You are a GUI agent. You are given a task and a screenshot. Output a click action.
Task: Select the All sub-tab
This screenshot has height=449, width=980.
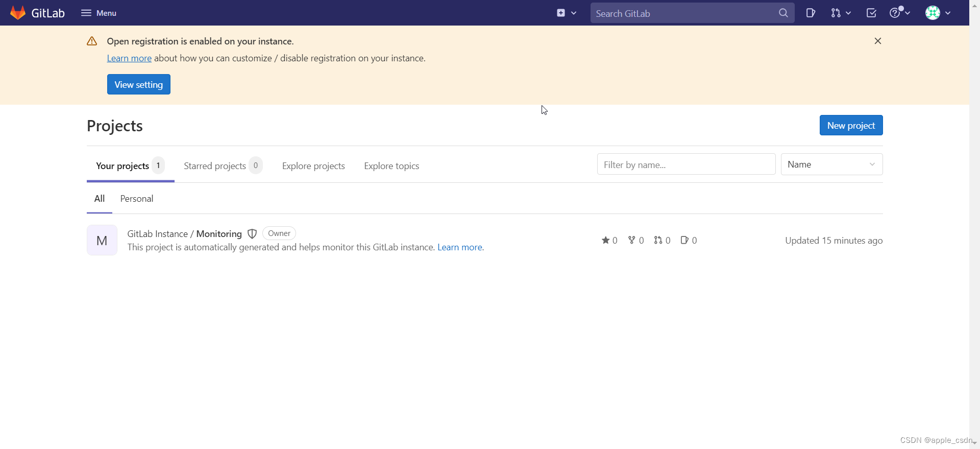click(100, 199)
